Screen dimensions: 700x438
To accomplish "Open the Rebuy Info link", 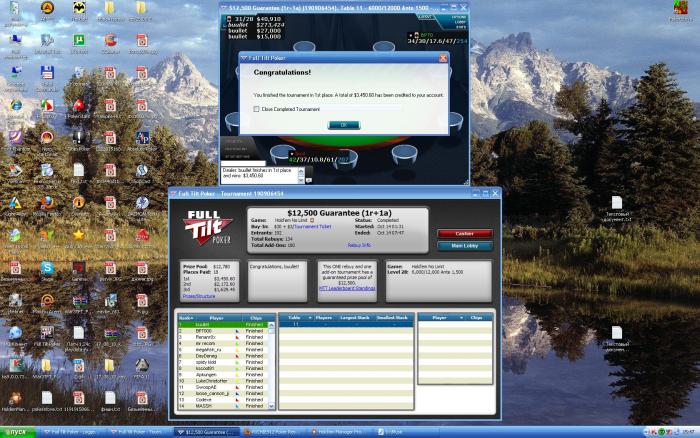I will [359, 245].
